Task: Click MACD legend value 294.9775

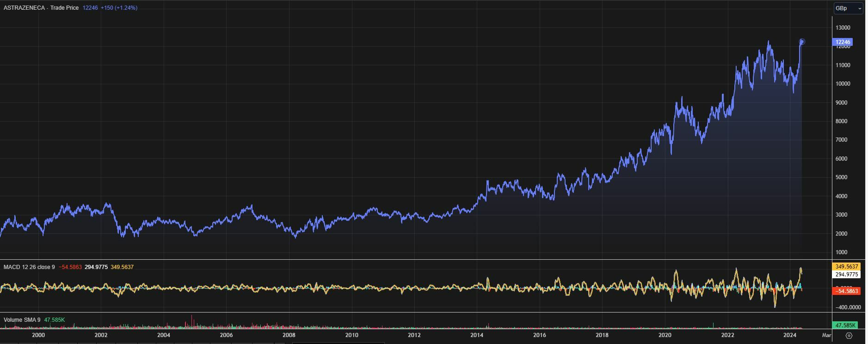Action: pyautogui.click(x=96, y=267)
